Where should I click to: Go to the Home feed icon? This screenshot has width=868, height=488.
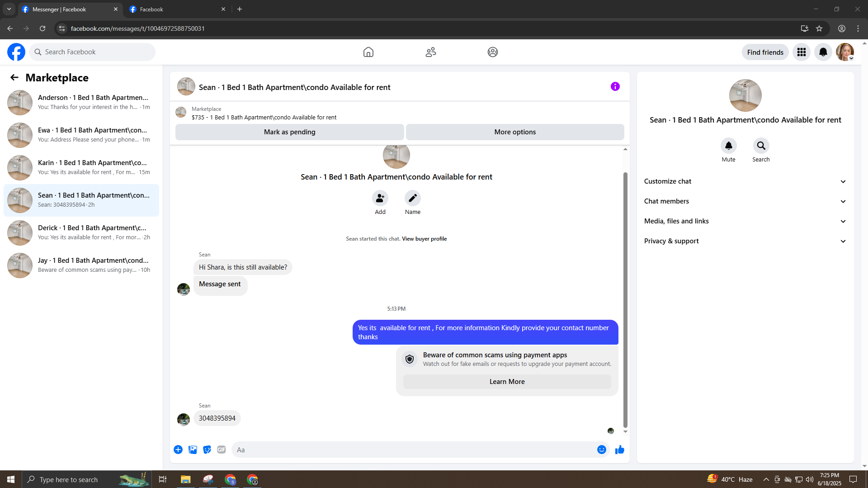click(x=368, y=52)
